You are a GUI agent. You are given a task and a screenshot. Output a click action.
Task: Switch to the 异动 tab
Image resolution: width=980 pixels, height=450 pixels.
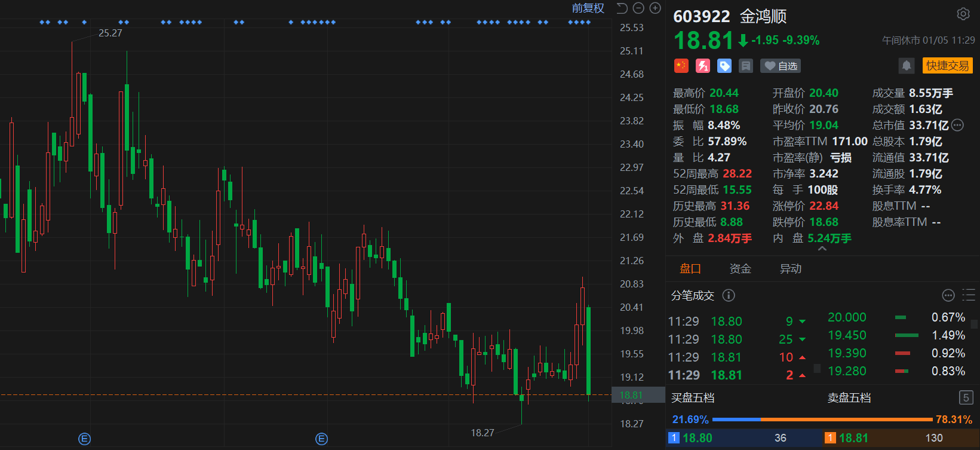[790, 269]
